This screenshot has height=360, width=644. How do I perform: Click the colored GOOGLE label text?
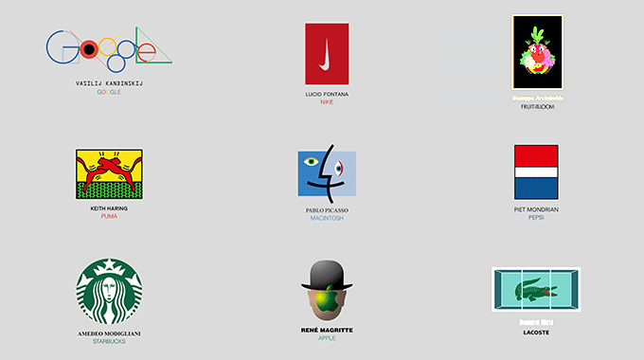coord(109,92)
